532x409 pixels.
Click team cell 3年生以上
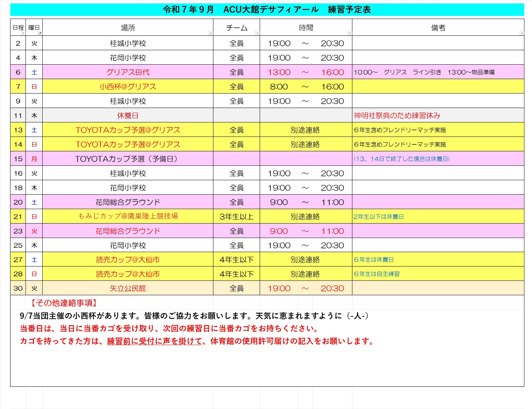tap(236, 216)
